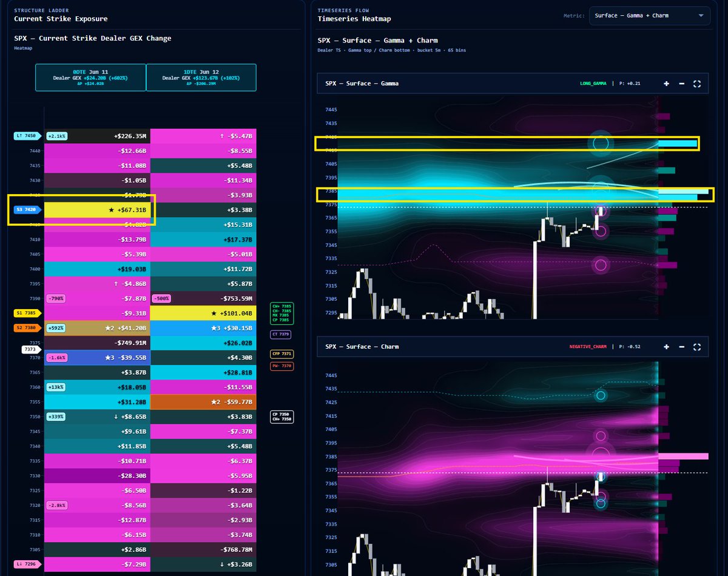Zoom in on the Charm surface chart

click(667, 347)
